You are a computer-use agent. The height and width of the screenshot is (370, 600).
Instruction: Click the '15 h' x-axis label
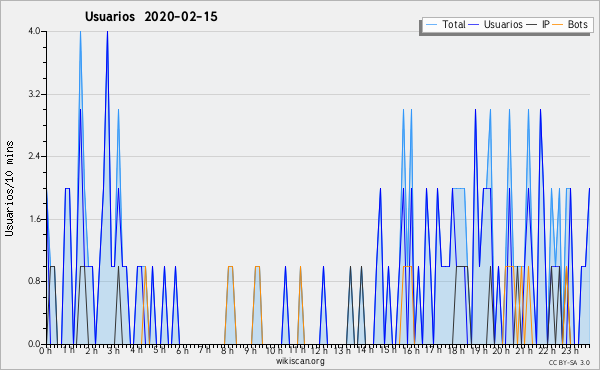click(388, 350)
